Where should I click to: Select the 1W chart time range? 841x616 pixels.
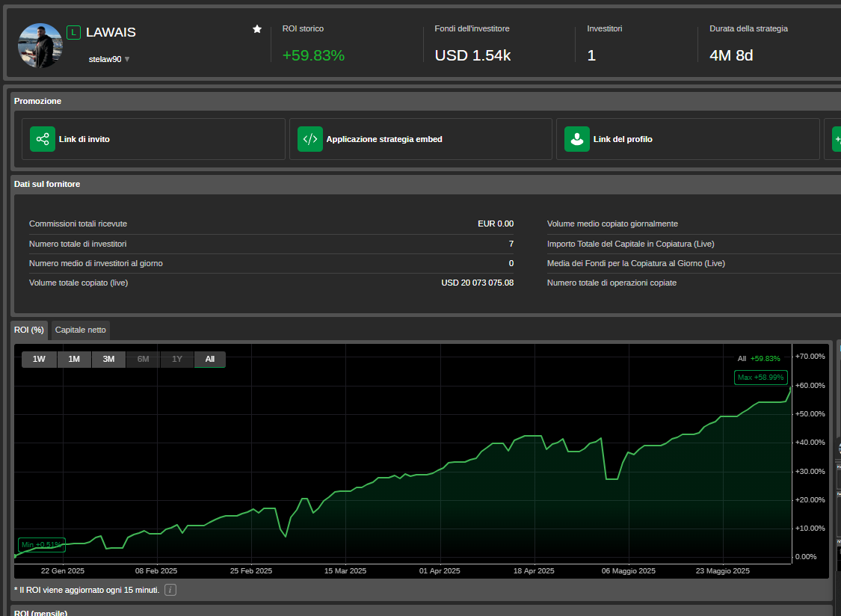coord(39,359)
